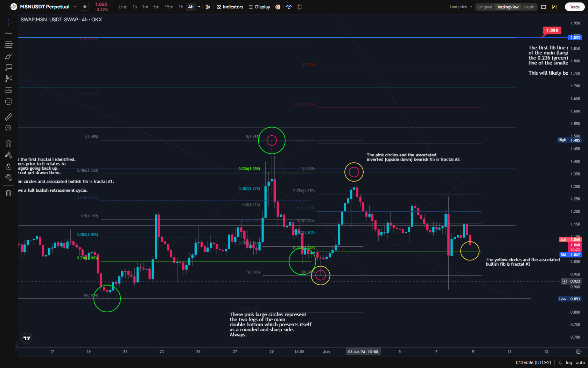The image size is (588, 368).
Task: Click the High 1.485 price marker
Action: pyautogui.click(x=569, y=140)
